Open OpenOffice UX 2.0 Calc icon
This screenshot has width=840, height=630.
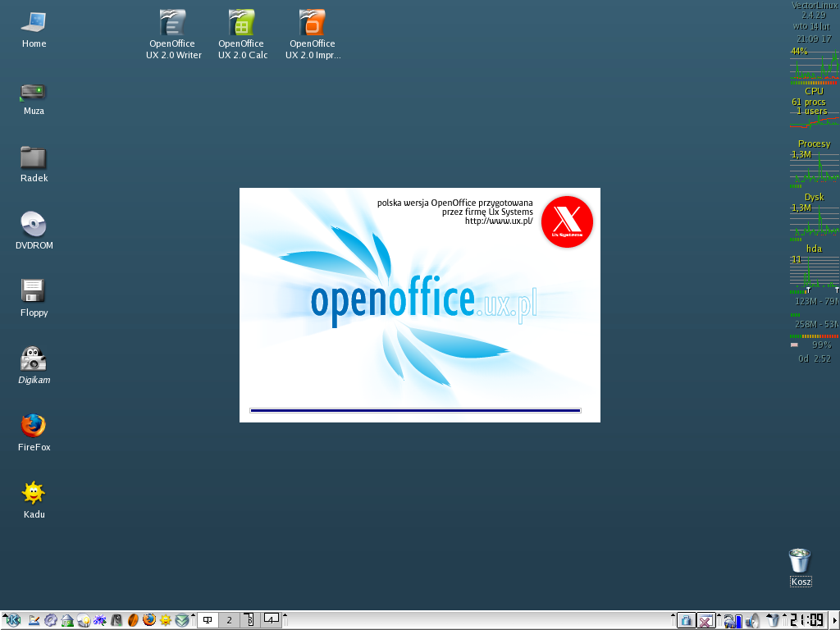[242, 22]
